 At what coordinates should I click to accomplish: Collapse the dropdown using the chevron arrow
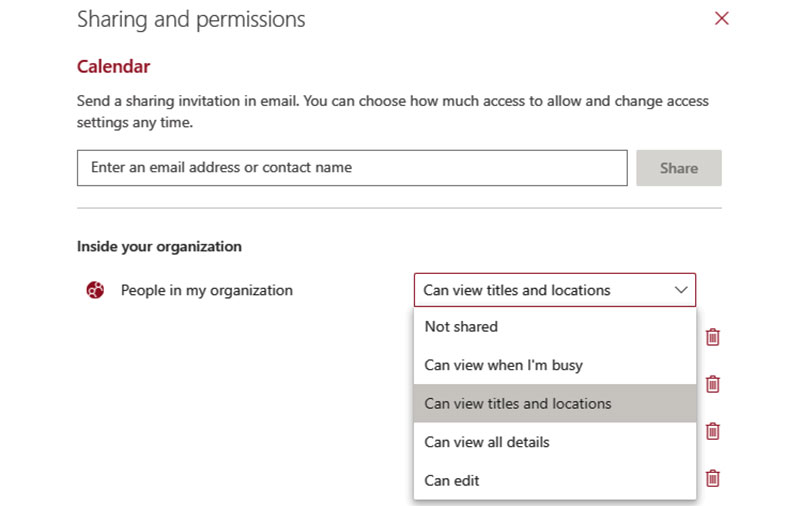pos(681,290)
